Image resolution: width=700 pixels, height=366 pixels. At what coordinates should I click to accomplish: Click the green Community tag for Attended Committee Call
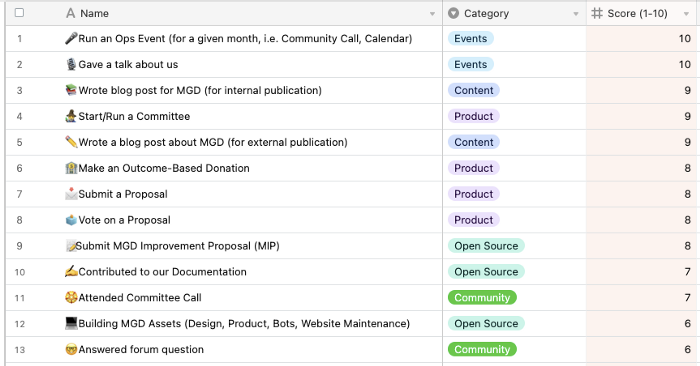(482, 297)
